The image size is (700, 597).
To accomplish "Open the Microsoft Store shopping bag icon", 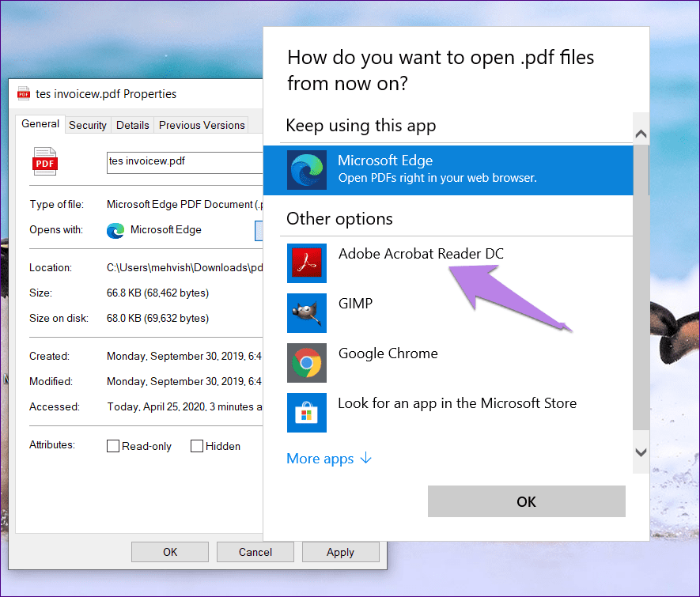I will coord(306,413).
